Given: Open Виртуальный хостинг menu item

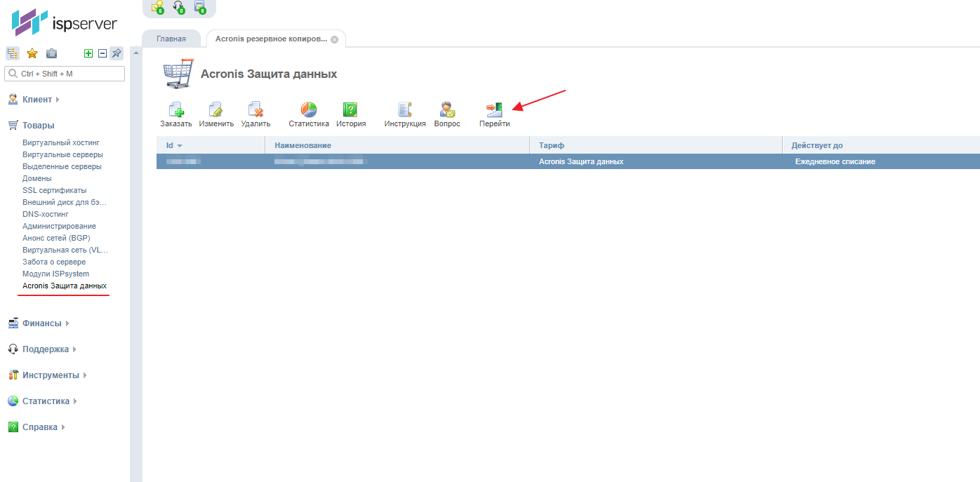Looking at the screenshot, I should 61,143.
